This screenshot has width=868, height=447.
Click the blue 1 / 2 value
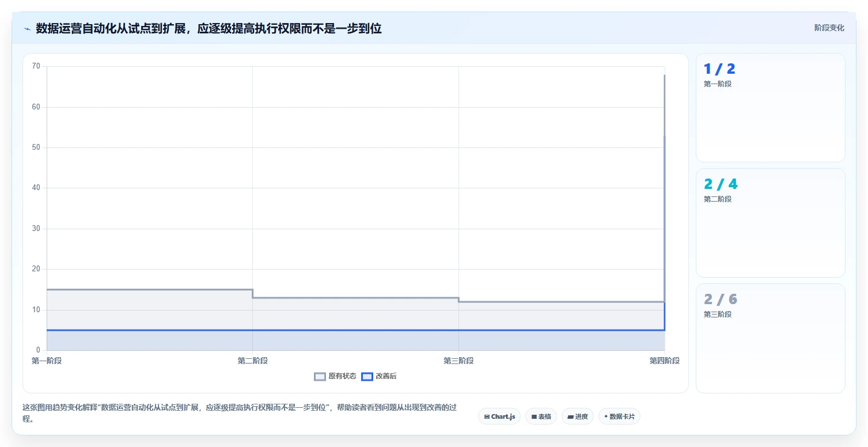[x=719, y=69]
